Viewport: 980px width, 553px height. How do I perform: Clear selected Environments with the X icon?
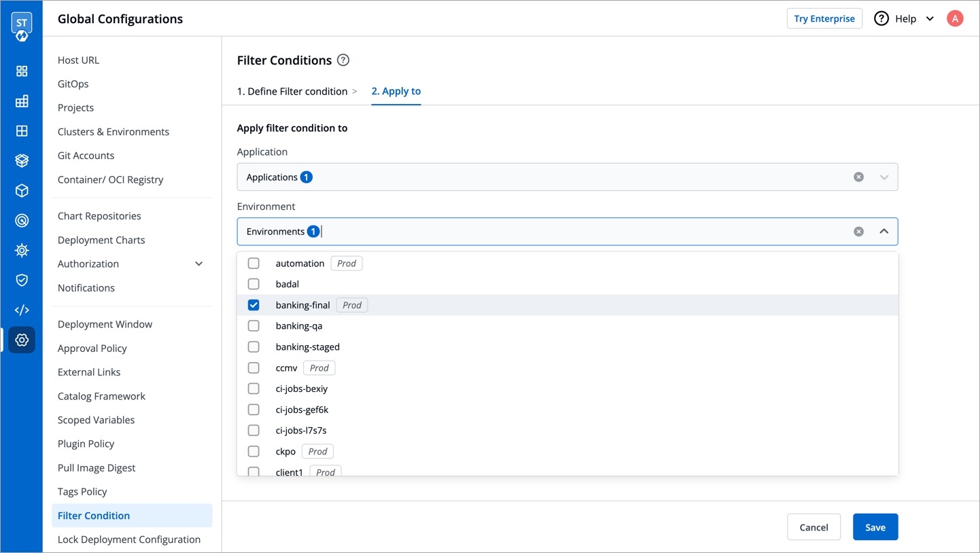point(858,232)
